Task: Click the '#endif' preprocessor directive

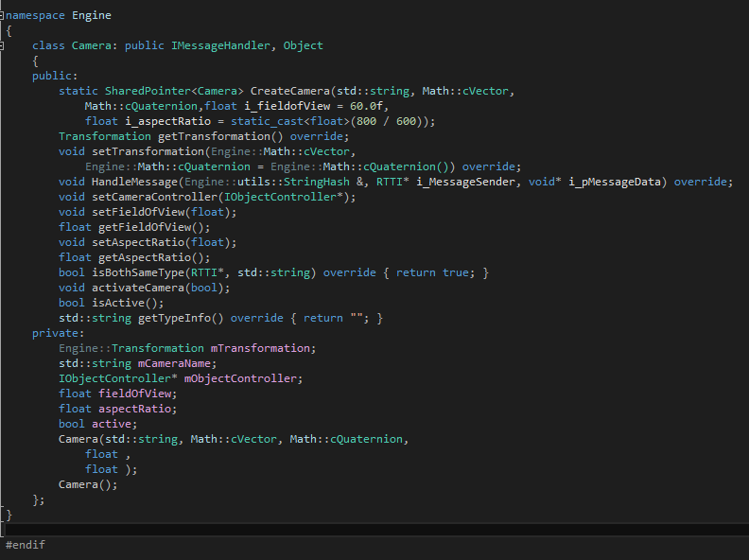Action: pos(26,545)
